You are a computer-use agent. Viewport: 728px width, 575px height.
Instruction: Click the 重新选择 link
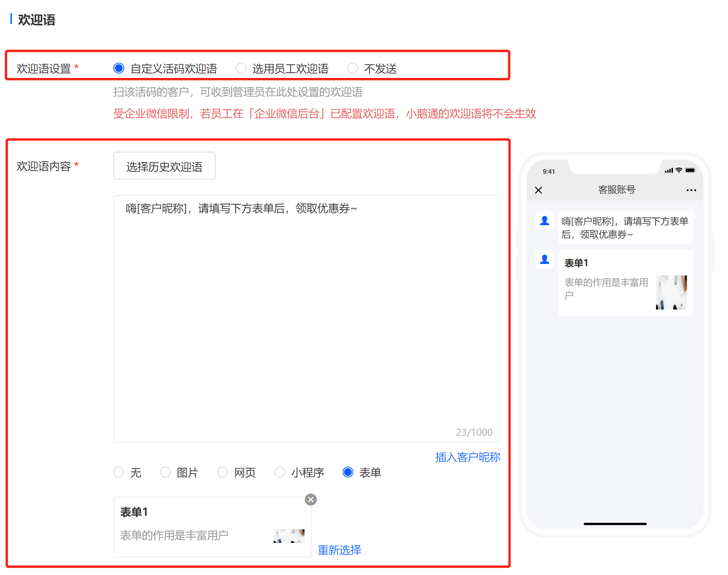tap(339, 550)
